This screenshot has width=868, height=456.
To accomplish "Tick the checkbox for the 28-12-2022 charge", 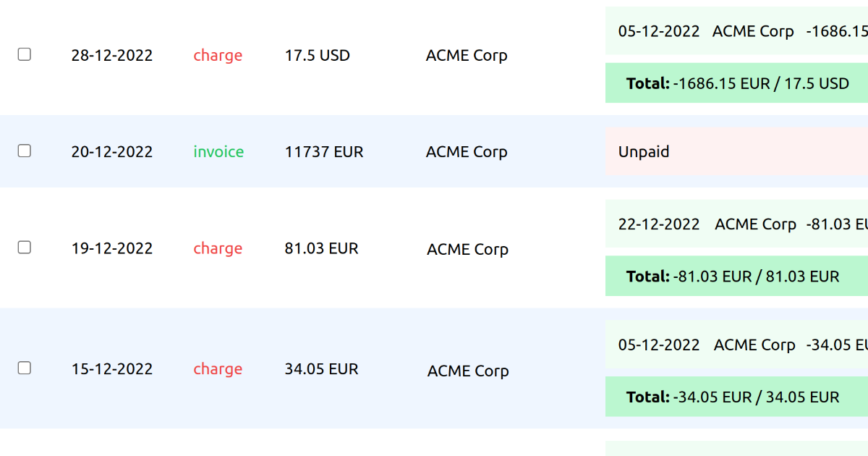I will click(25, 54).
